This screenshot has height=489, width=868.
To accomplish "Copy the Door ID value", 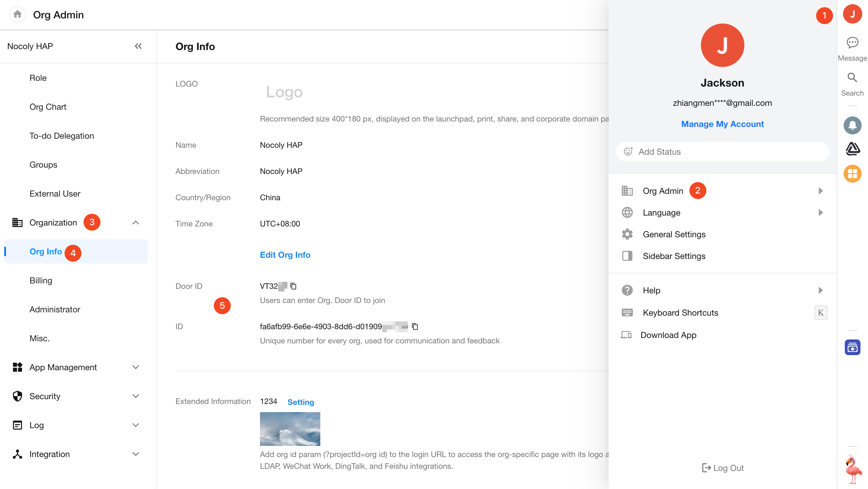I will click(293, 286).
